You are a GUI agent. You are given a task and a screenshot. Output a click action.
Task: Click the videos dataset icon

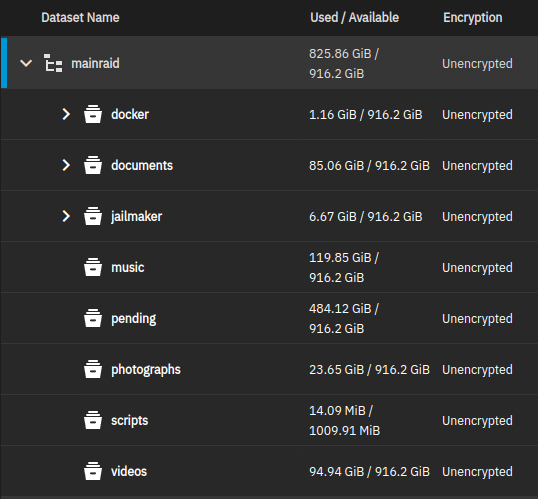click(93, 471)
